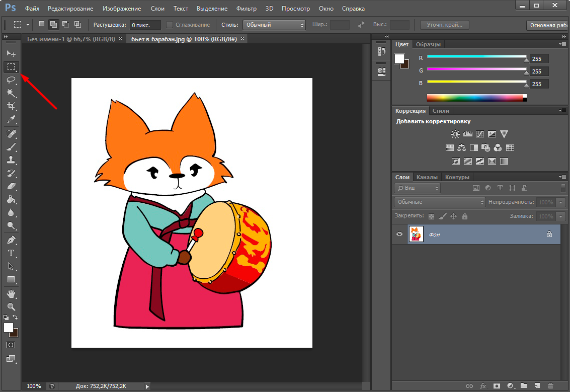Add a Levels adjustment
The height and width of the screenshot is (392, 570).
click(x=467, y=134)
